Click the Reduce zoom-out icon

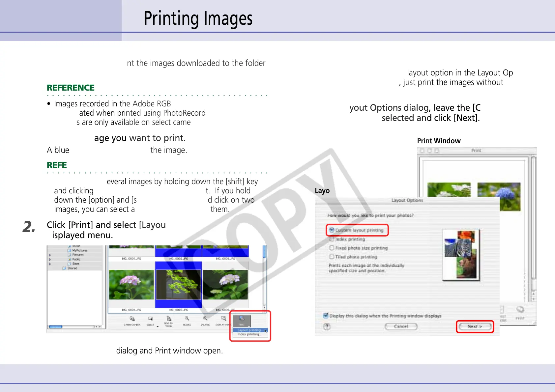[x=187, y=319]
